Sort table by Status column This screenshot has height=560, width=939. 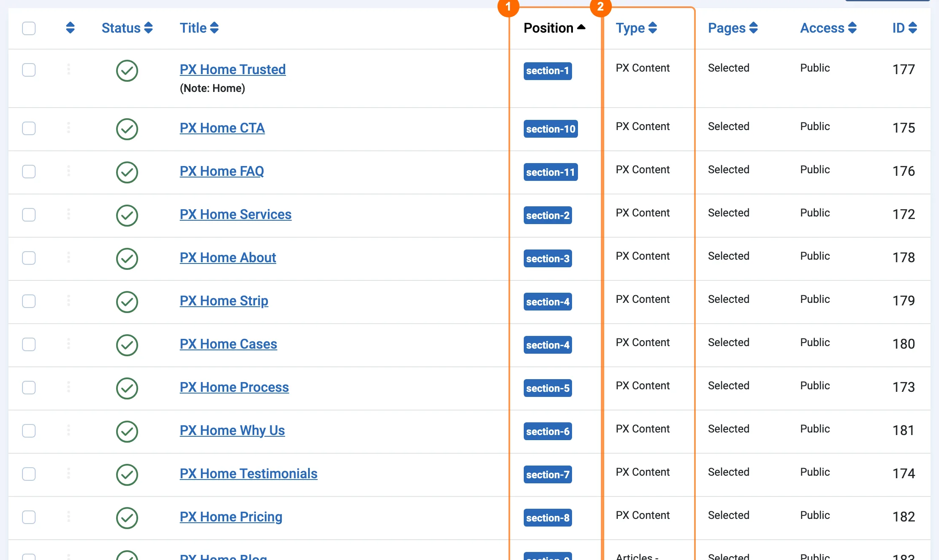click(x=127, y=28)
